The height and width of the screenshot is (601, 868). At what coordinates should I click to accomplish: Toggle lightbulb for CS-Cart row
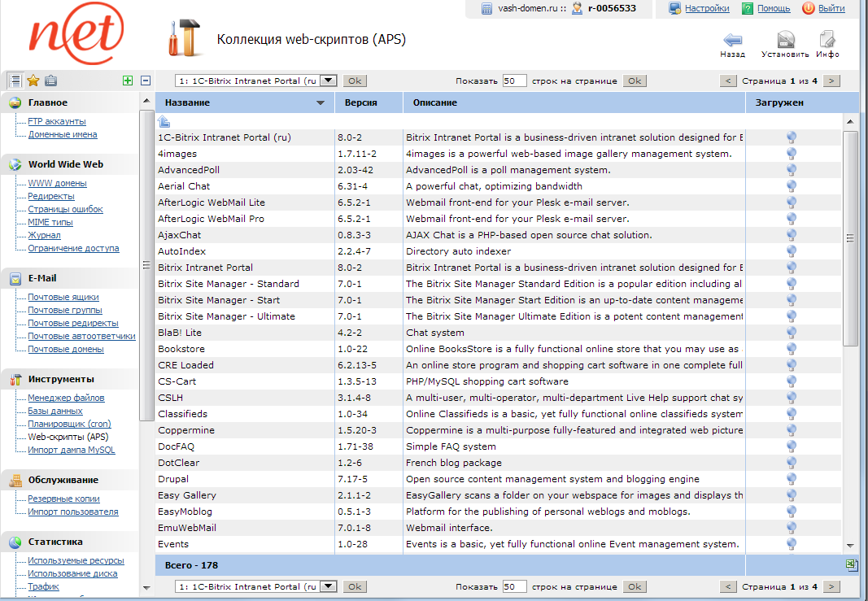tap(791, 381)
